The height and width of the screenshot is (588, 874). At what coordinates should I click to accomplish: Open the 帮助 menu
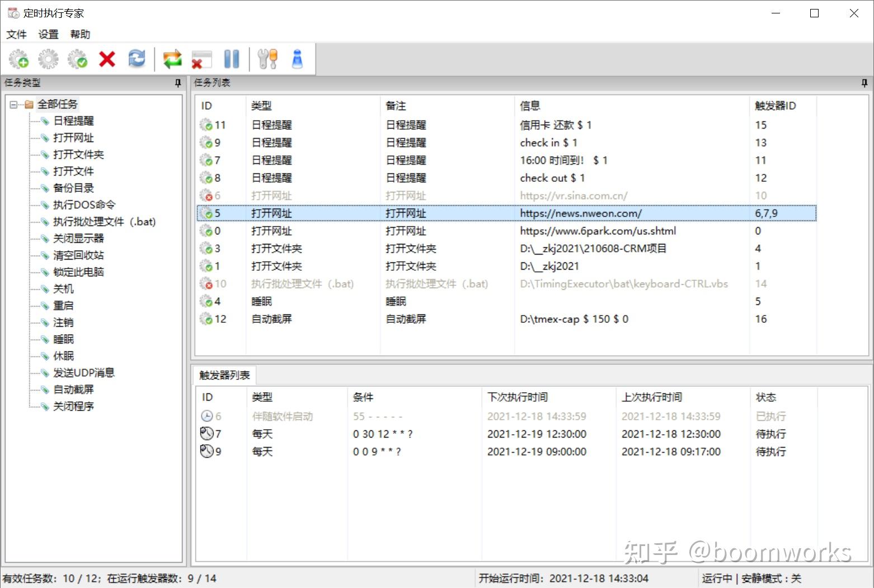pyautogui.click(x=80, y=34)
